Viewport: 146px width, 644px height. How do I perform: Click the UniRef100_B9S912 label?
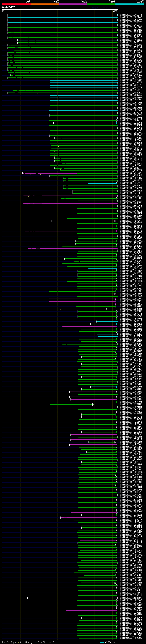(x=131, y=231)
